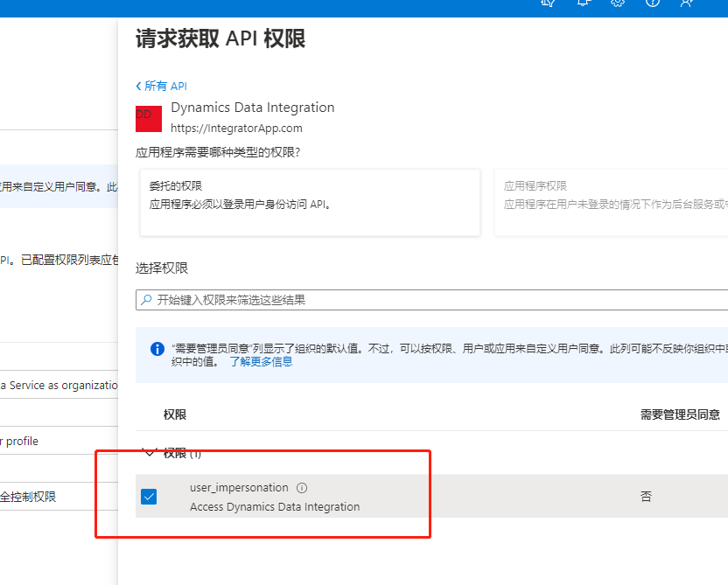Open the feedback person icon in header
Screen dimensions: 728x585
(x=687, y=3)
